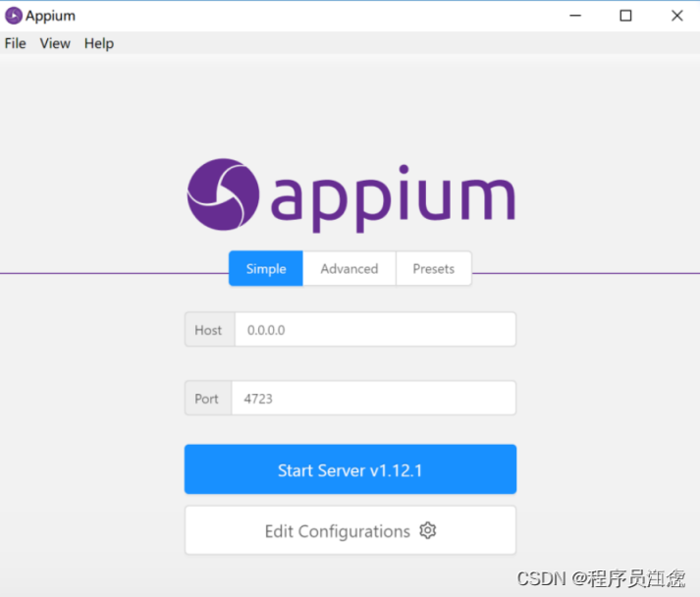Open Edit Configurations

pyautogui.click(x=350, y=530)
